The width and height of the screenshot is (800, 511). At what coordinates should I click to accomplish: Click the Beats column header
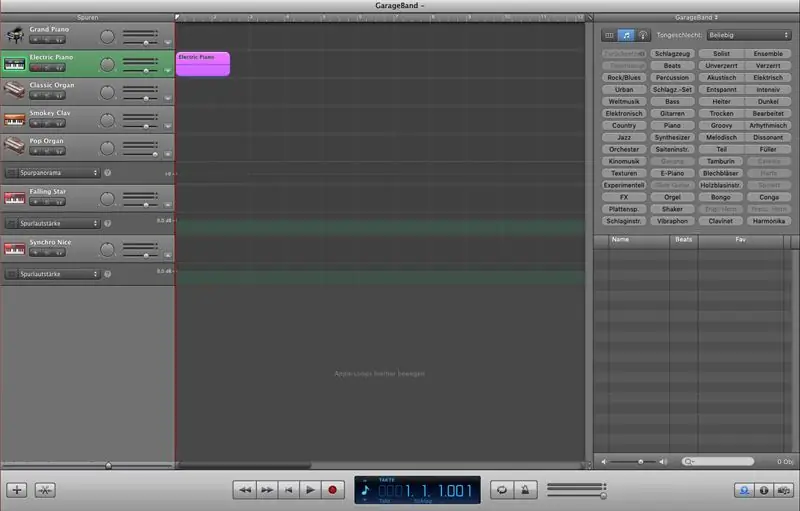[684, 239]
